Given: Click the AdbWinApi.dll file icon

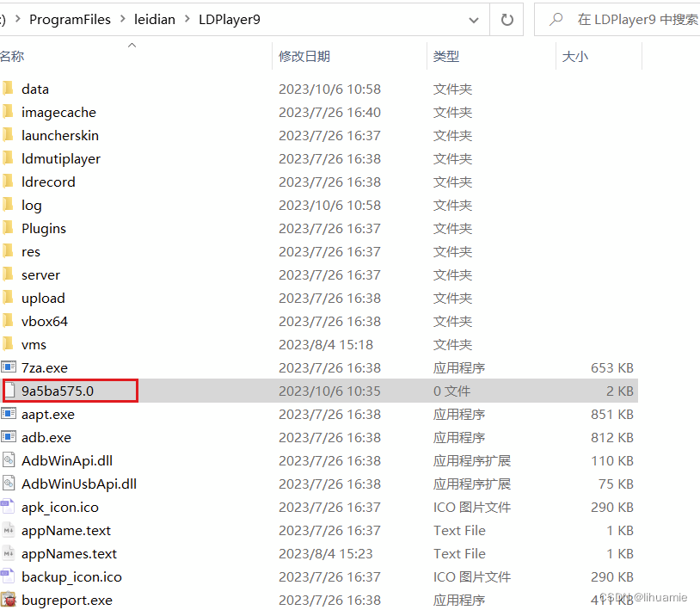Looking at the screenshot, I should [x=9, y=460].
